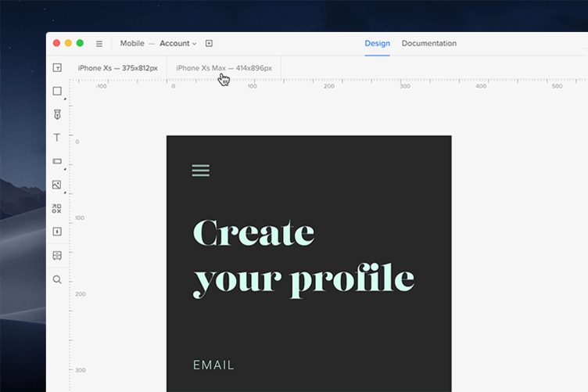Select the Pen tool
Image resolution: width=588 pixels, height=392 pixels.
57,114
